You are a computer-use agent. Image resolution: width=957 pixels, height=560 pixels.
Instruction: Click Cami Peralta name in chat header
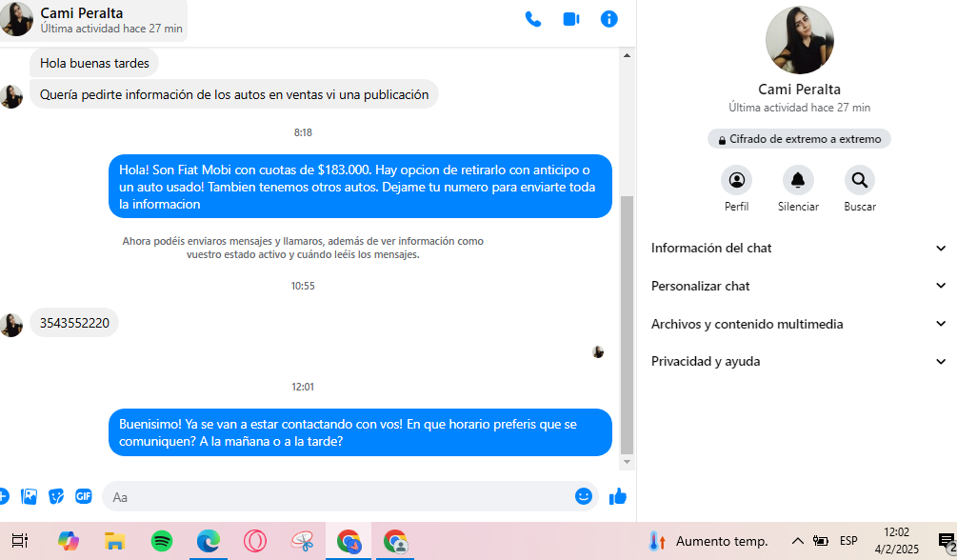[82, 12]
